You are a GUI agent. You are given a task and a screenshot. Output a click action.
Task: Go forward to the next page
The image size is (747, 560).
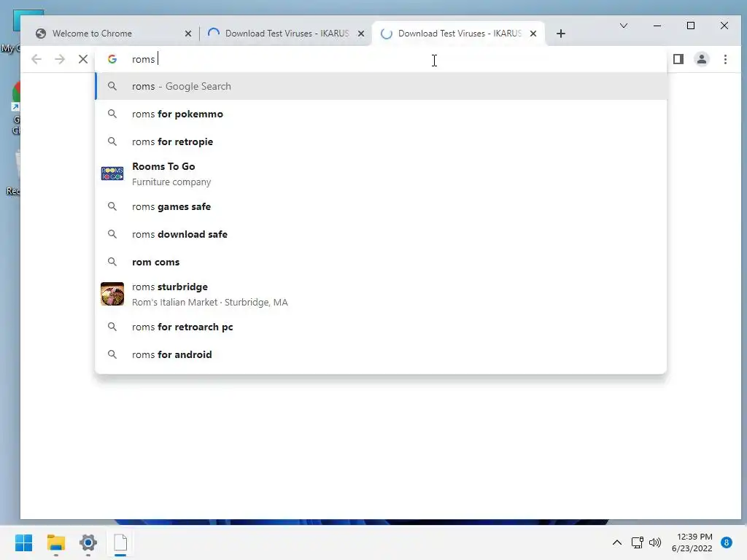pyautogui.click(x=60, y=59)
